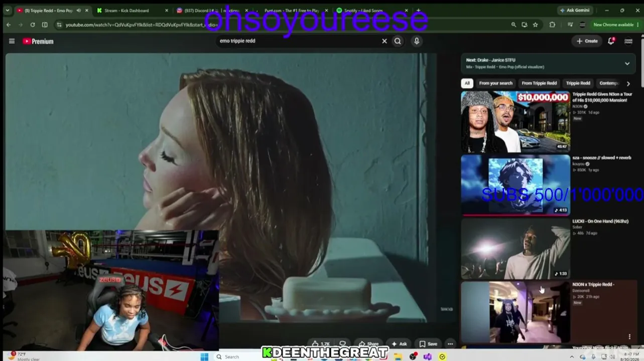Click the sza - snooze video title
This screenshot has height=361, width=644.
(601, 158)
